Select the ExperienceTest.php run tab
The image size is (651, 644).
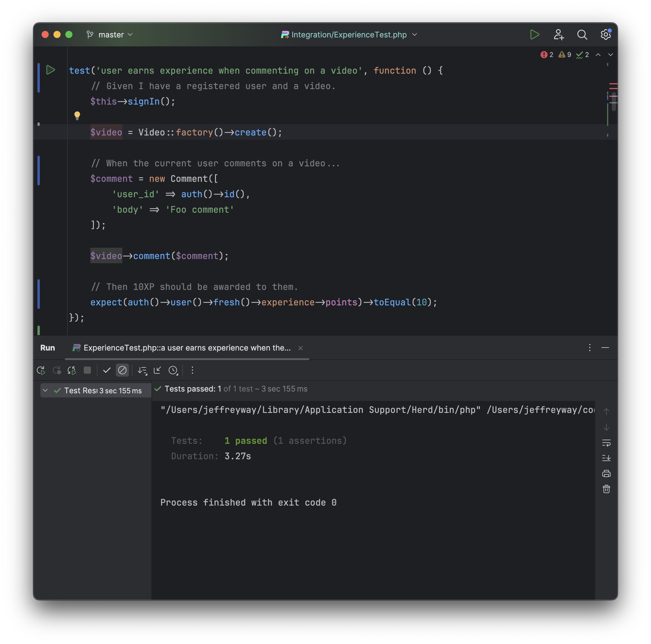tap(187, 348)
